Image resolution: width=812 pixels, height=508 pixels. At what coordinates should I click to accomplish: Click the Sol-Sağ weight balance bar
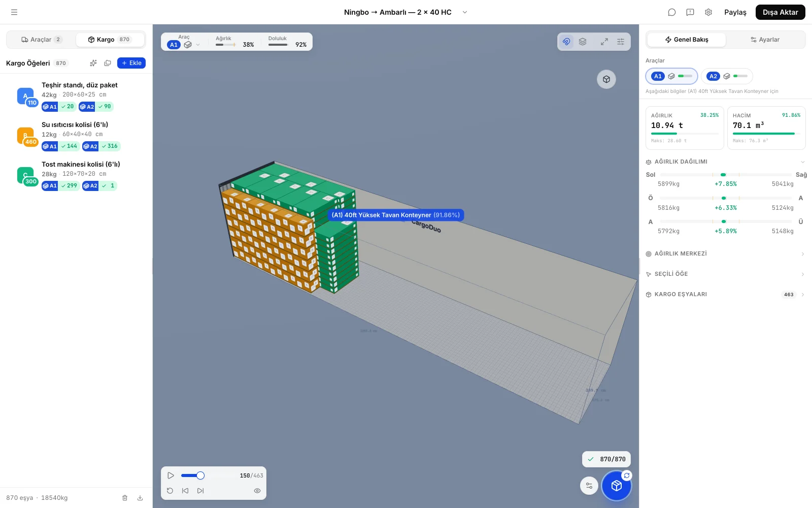tap(726, 175)
